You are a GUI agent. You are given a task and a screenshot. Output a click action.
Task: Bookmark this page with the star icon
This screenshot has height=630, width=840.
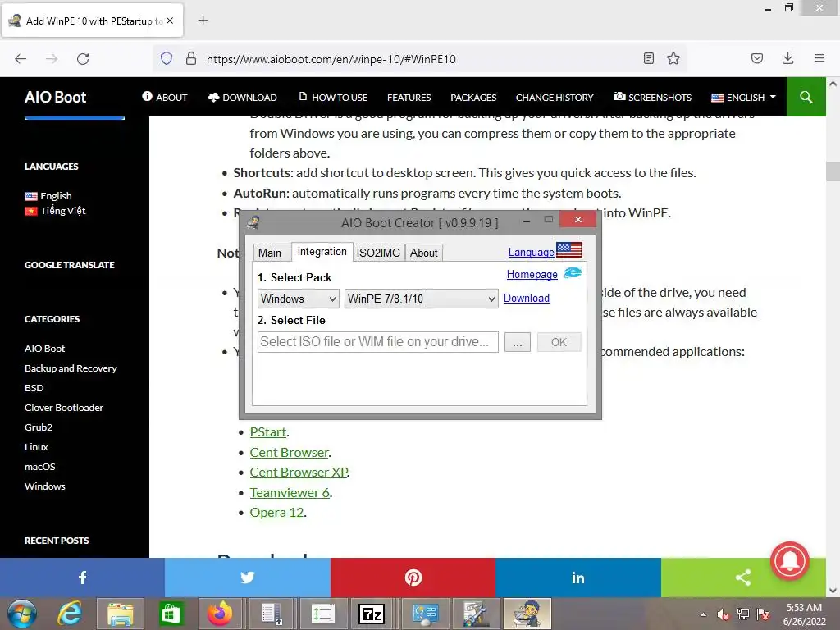point(673,58)
